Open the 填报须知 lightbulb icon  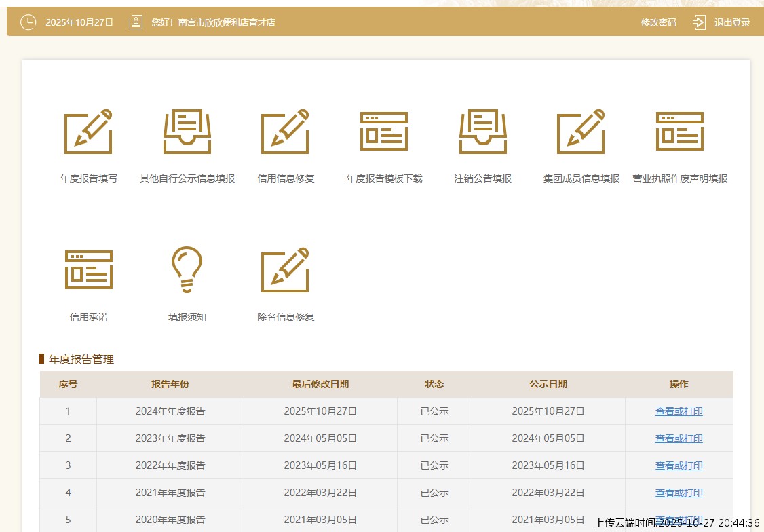[x=187, y=270]
